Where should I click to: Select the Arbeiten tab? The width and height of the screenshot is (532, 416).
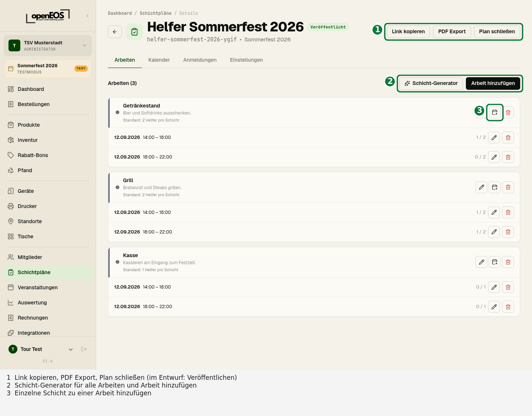coord(125,60)
